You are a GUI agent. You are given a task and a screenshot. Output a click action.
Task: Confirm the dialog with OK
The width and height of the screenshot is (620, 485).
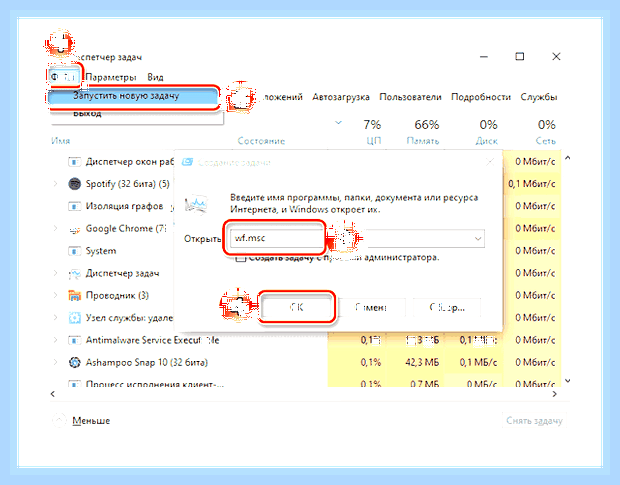297,308
